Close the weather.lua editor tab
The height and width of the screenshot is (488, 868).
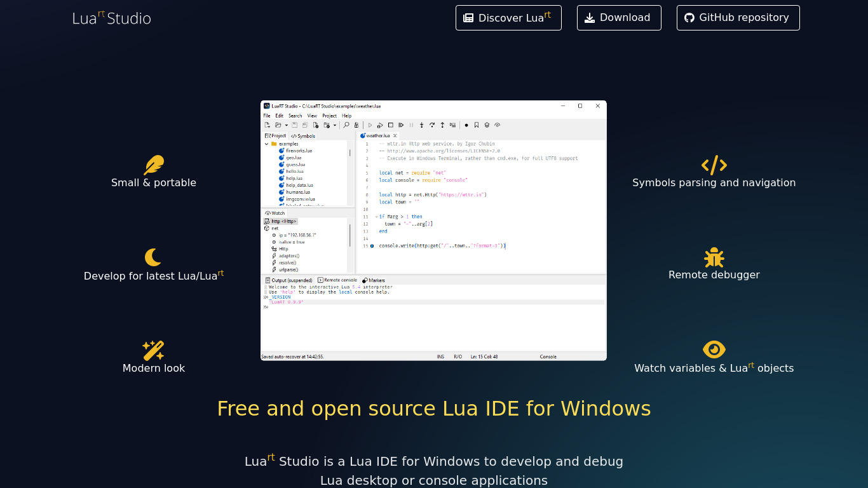395,136
